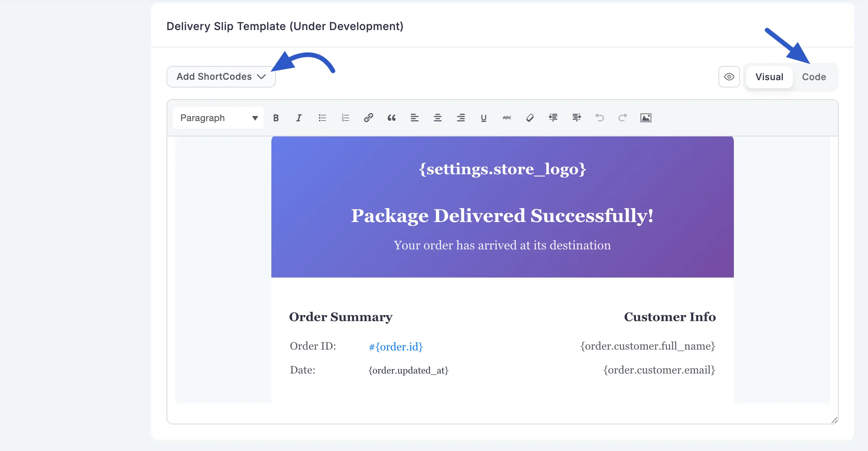Center align the text
The width and height of the screenshot is (868, 451).
437,118
